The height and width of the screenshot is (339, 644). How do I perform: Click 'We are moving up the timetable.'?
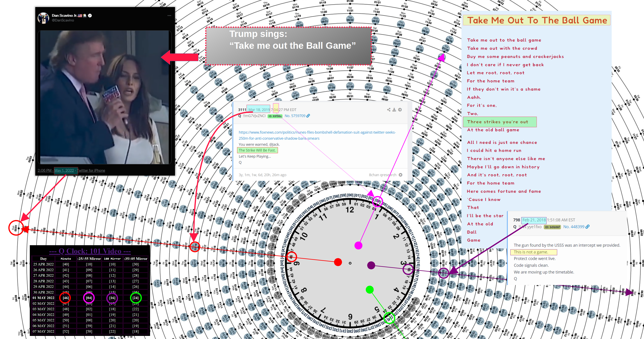pos(544,272)
